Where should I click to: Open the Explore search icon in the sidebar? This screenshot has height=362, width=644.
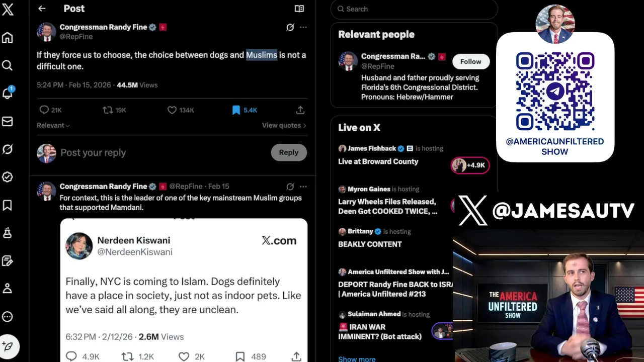(x=8, y=65)
